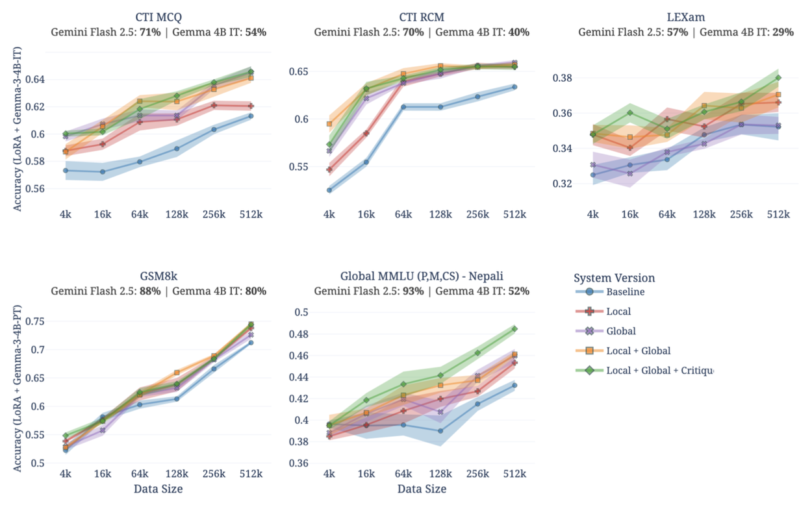Select the Global MMLU Nepali chart title
This screenshot has width=812, height=505.
[422, 276]
